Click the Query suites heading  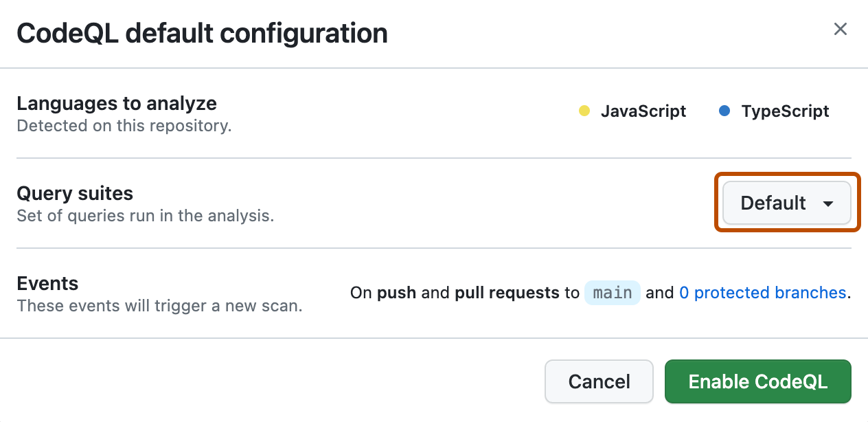coord(75,193)
